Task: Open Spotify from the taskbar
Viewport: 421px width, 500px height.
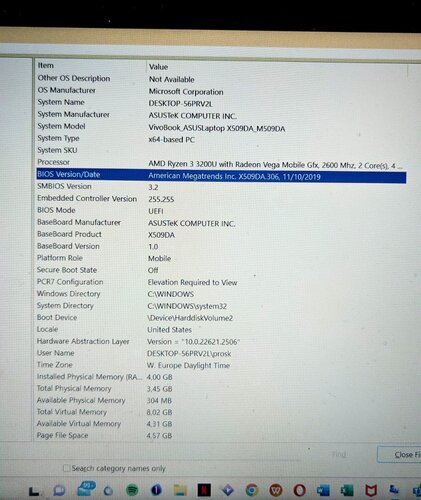Action: click(x=132, y=490)
